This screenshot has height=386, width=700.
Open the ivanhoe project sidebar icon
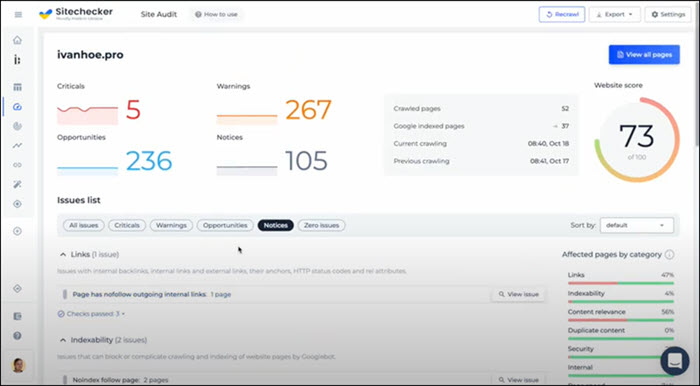click(17, 60)
